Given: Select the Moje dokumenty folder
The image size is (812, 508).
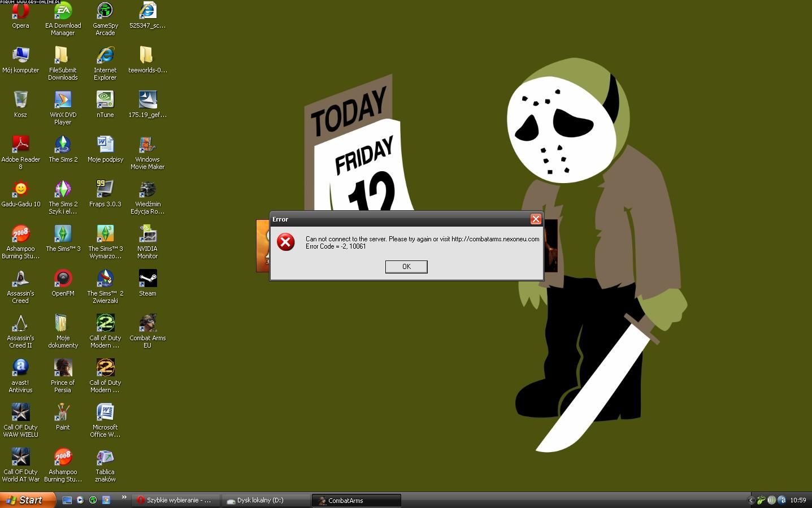Looking at the screenshot, I should click(63, 331).
